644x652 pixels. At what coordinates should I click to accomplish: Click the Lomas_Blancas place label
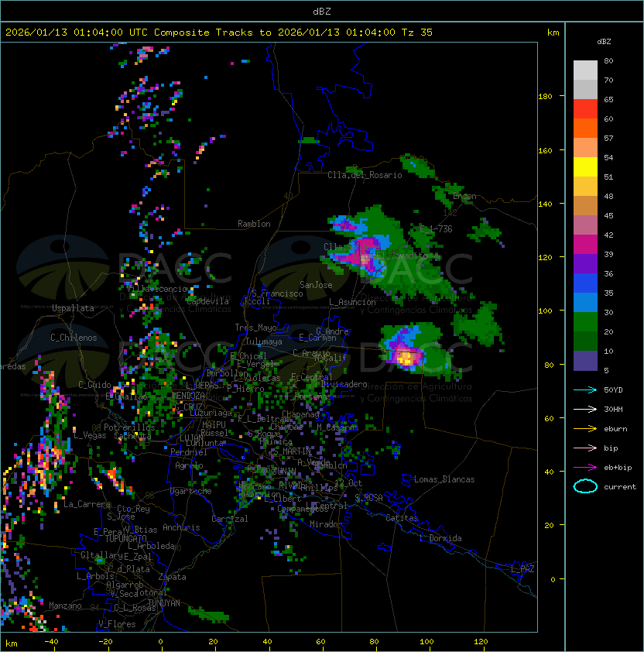point(444,479)
